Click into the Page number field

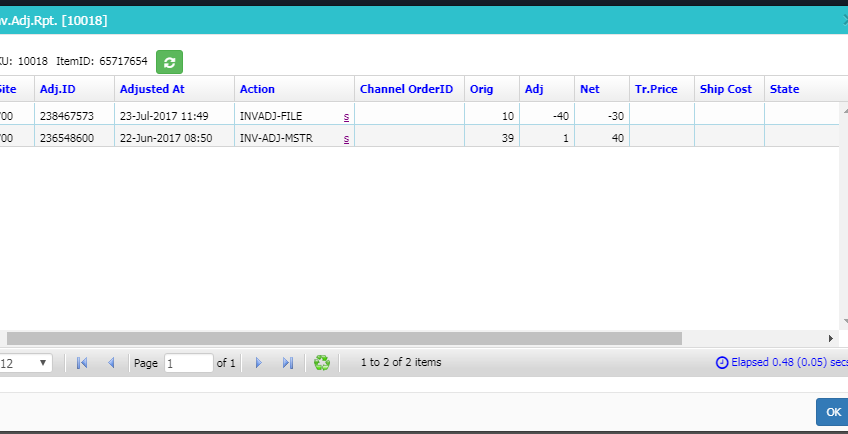click(189, 363)
